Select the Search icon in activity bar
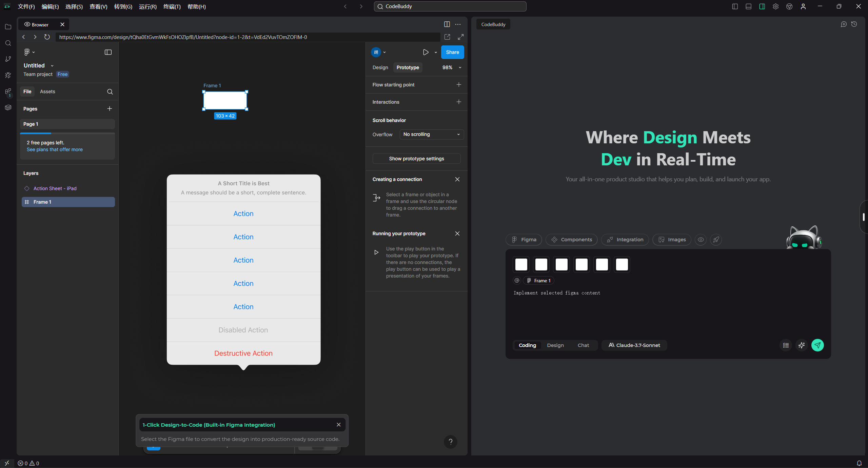The image size is (868, 468). pyautogui.click(x=8, y=43)
